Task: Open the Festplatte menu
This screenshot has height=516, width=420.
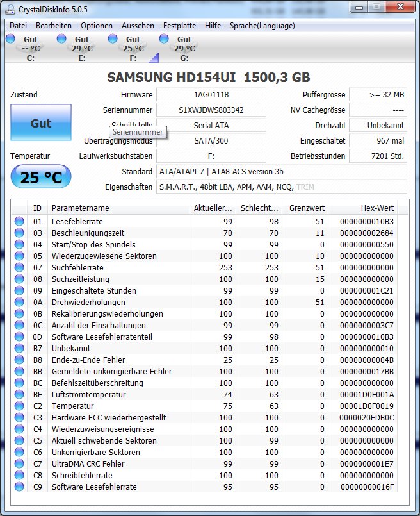Action: tap(179, 26)
